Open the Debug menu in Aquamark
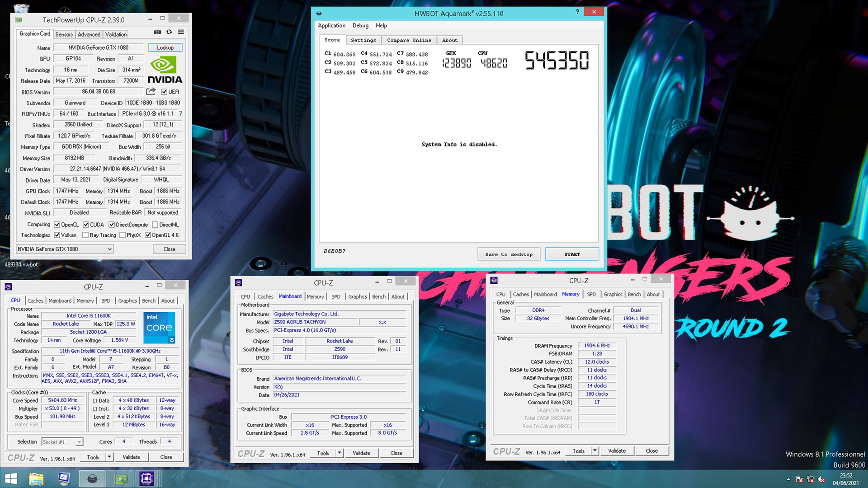The width and height of the screenshot is (868, 488). [x=360, y=25]
